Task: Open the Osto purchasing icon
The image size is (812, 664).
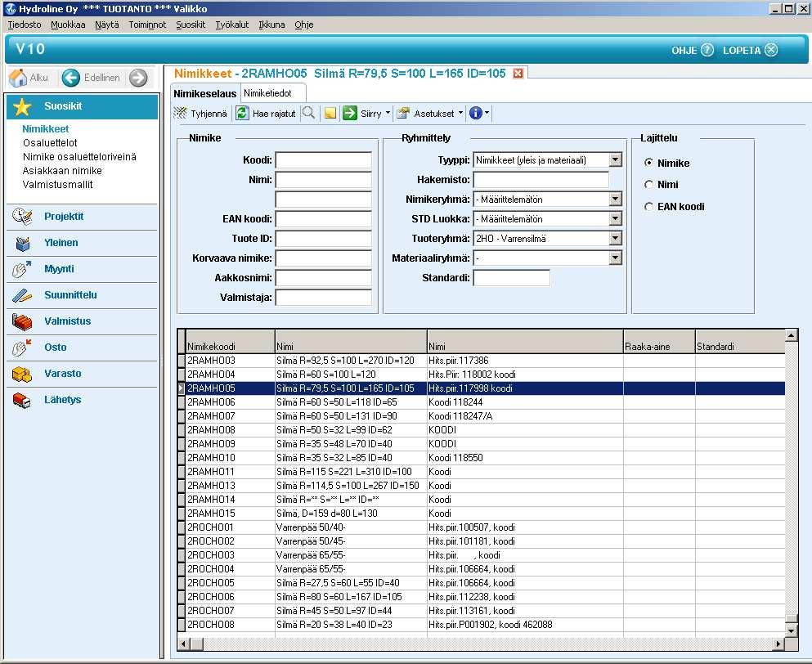Action: pyautogui.click(x=21, y=348)
